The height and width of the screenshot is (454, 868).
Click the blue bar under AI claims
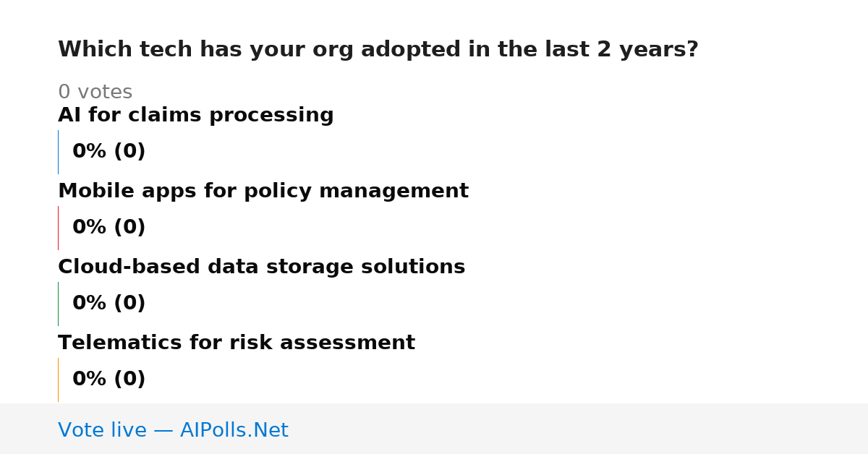coord(58,152)
